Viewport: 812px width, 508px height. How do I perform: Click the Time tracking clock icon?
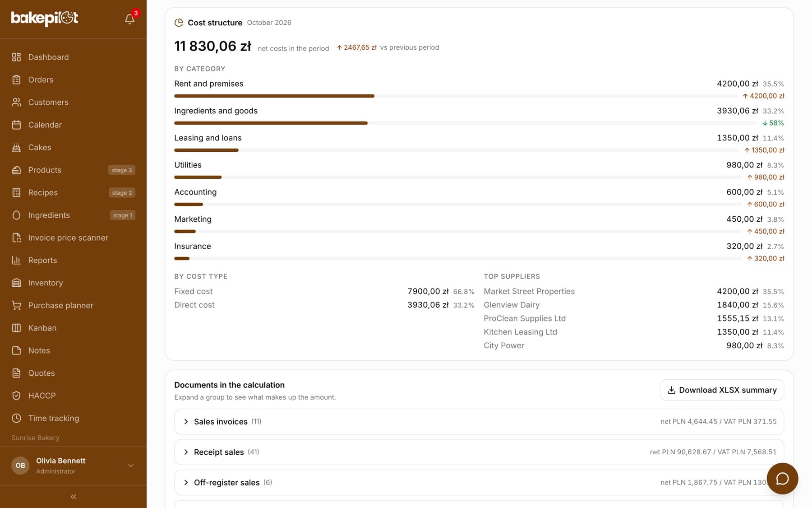(x=17, y=418)
